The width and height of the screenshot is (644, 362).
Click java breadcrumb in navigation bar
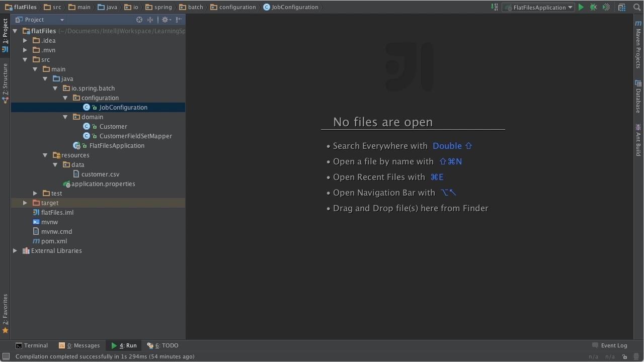[107, 7]
